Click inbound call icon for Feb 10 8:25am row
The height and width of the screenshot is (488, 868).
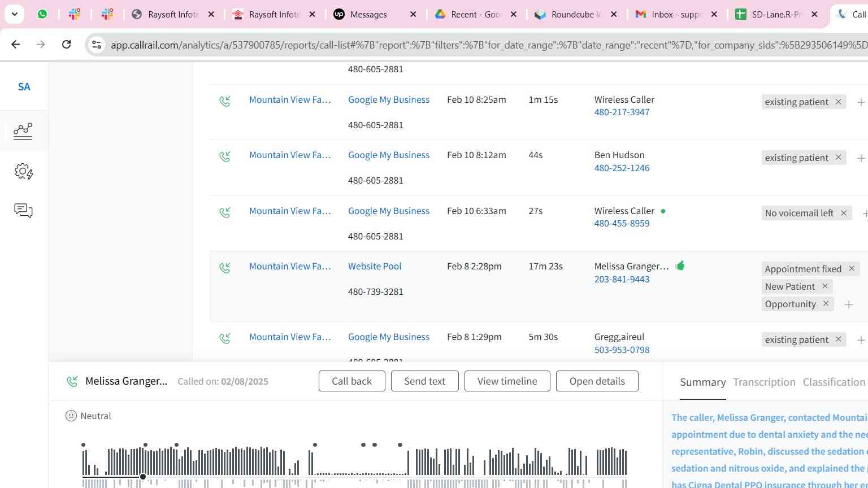pos(225,101)
